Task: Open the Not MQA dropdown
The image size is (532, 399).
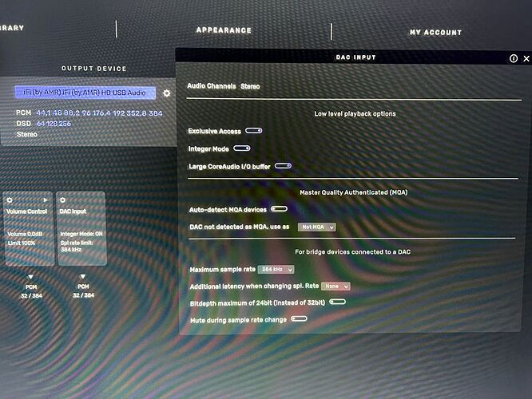Action: [x=317, y=227]
